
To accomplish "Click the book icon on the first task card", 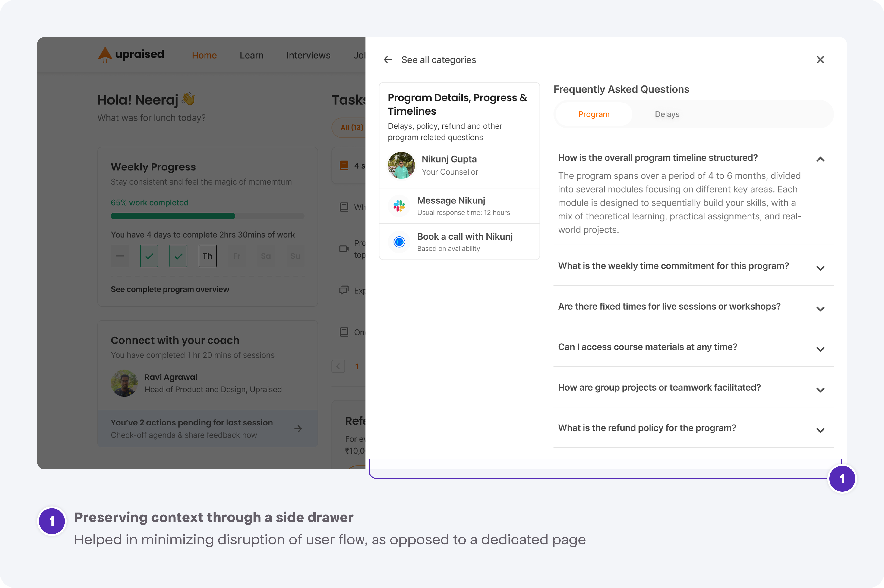I will tap(344, 165).
